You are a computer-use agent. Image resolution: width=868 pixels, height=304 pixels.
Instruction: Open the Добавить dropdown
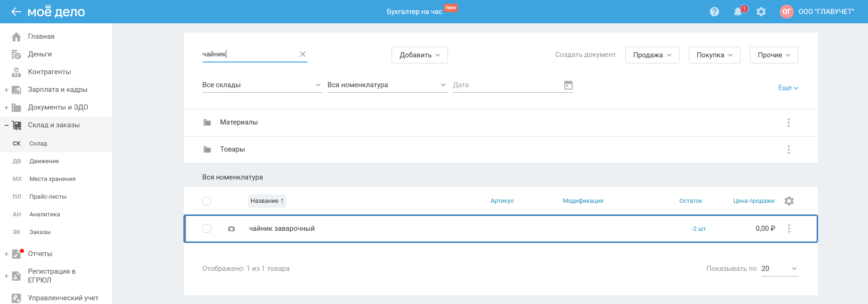[420, 55]
